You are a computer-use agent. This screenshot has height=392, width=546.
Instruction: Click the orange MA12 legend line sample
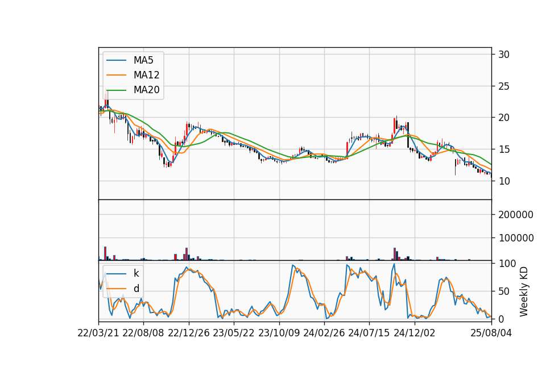click(116, 75)
